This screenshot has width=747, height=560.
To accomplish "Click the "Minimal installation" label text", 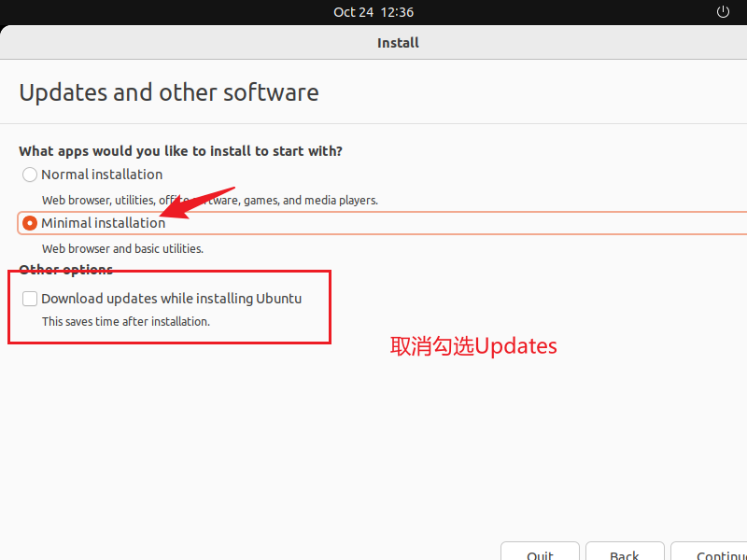I will coord(103,223).
